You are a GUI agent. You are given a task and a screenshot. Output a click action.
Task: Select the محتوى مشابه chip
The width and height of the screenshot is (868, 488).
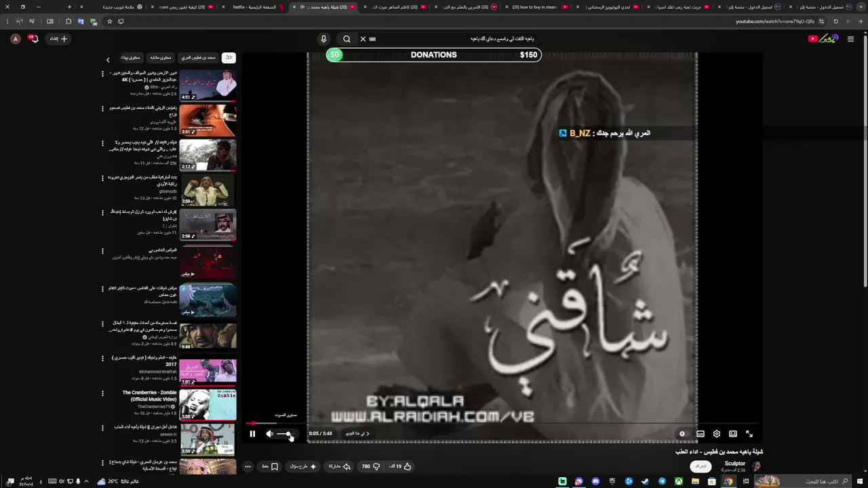click(161, 58)
